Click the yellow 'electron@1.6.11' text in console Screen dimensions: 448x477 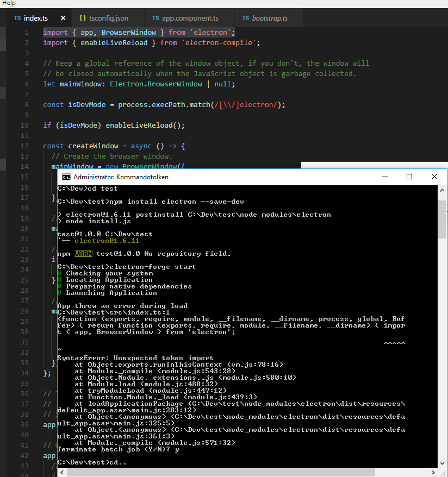tap(107, 241)
